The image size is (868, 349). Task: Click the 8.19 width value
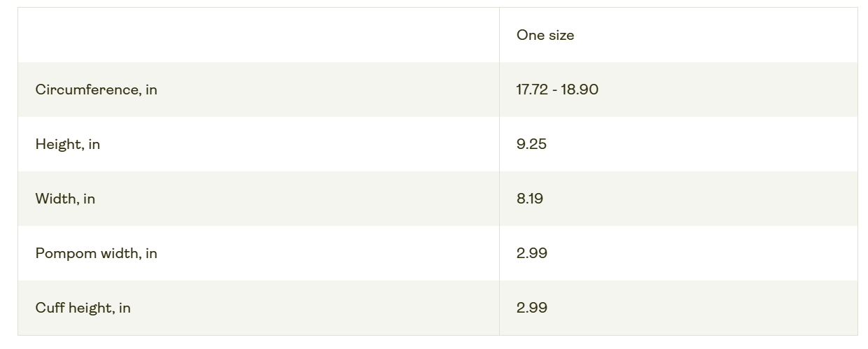click(530, 199)
